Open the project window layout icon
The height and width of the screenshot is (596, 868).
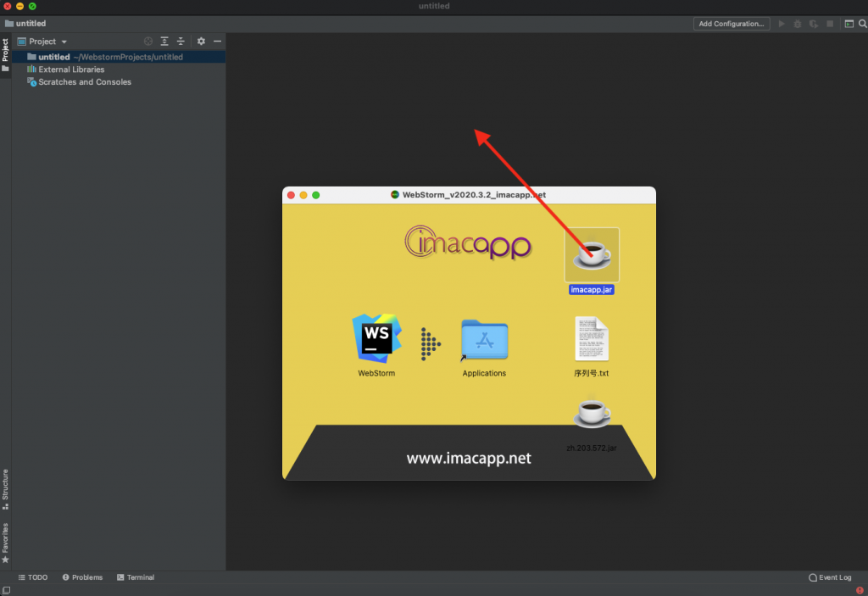coord(849,24)
